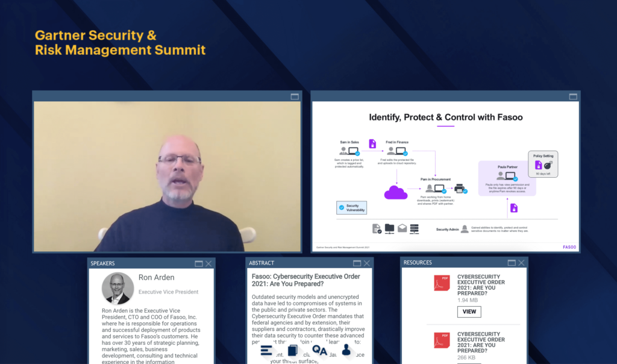
Task: Maximize the Abstract panel
Action: 357,263
